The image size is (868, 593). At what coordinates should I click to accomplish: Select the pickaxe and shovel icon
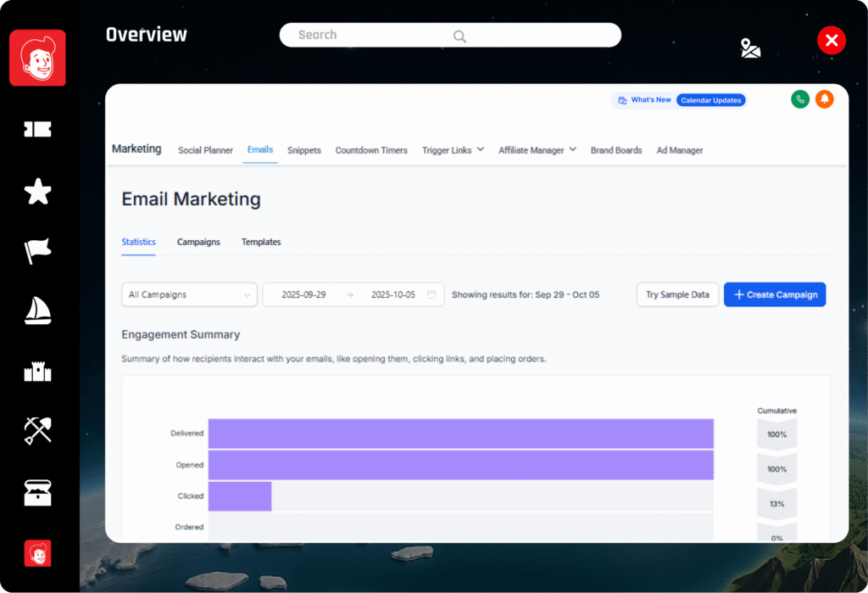37,431
